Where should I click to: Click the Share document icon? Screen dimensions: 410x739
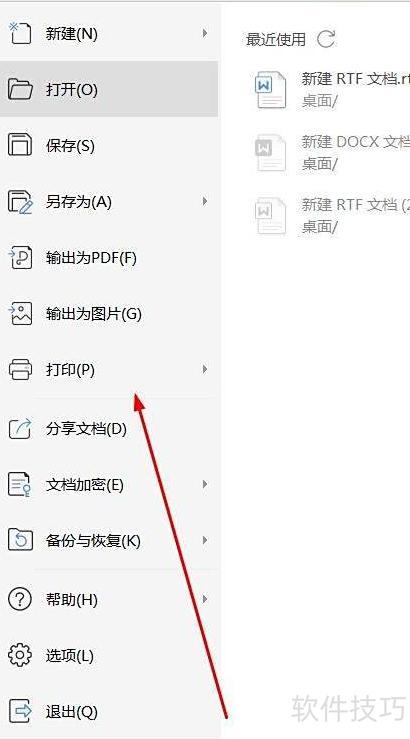pos(20,428)
